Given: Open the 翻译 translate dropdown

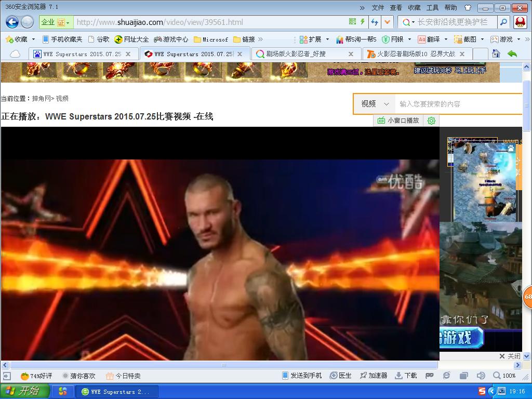Looking at the screenshot, I should tap(433, 39).
